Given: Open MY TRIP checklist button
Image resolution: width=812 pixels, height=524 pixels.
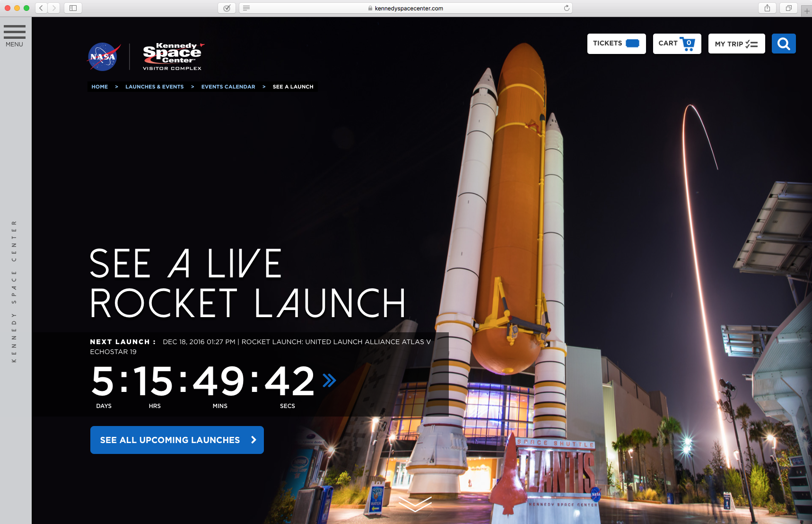Looking at the screenshot, I should pos(736,44).
